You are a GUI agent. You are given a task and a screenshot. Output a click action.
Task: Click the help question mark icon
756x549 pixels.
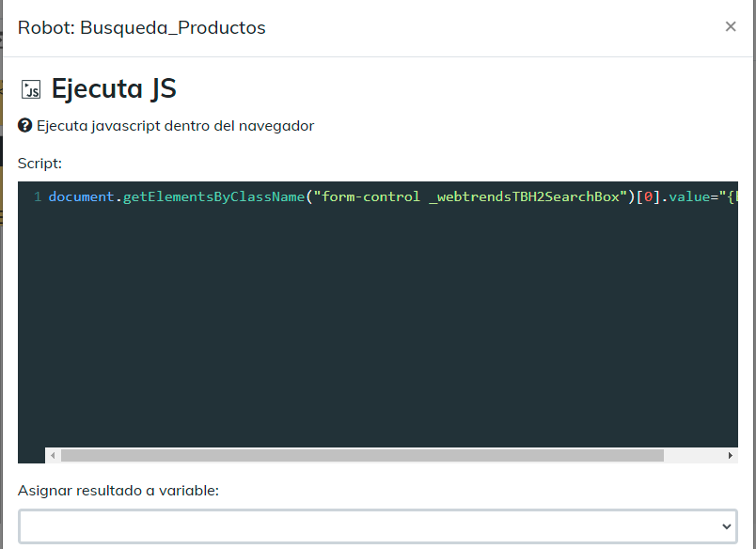[x=25, y=125]
